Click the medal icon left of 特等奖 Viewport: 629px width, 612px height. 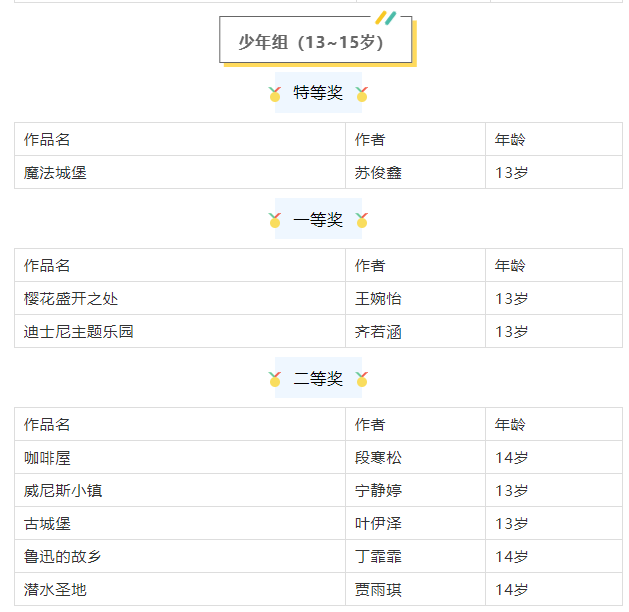(275, 94)
